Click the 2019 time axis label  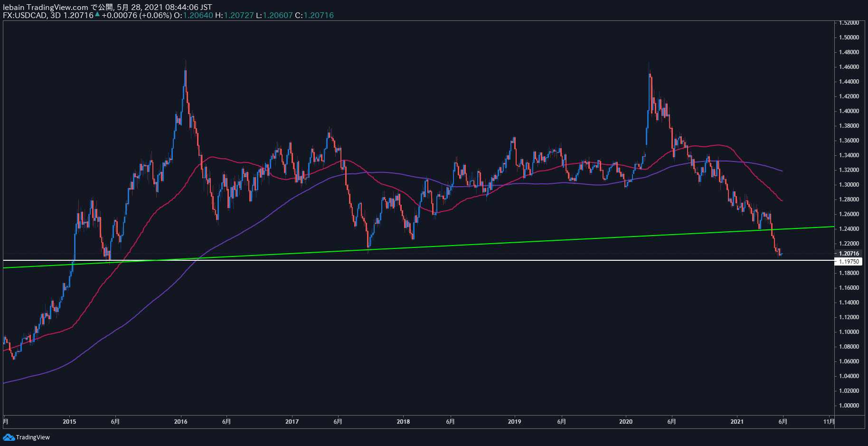pyautogui.click(x=514, y=422)
